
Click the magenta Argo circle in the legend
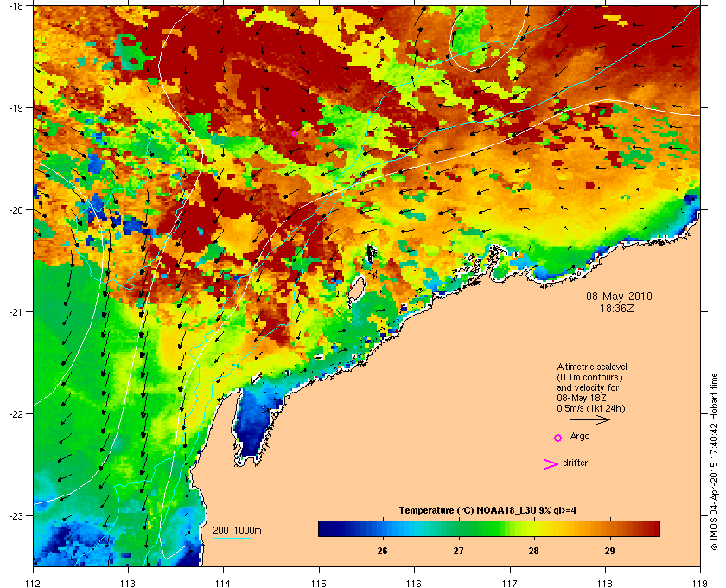click(558, 438)
